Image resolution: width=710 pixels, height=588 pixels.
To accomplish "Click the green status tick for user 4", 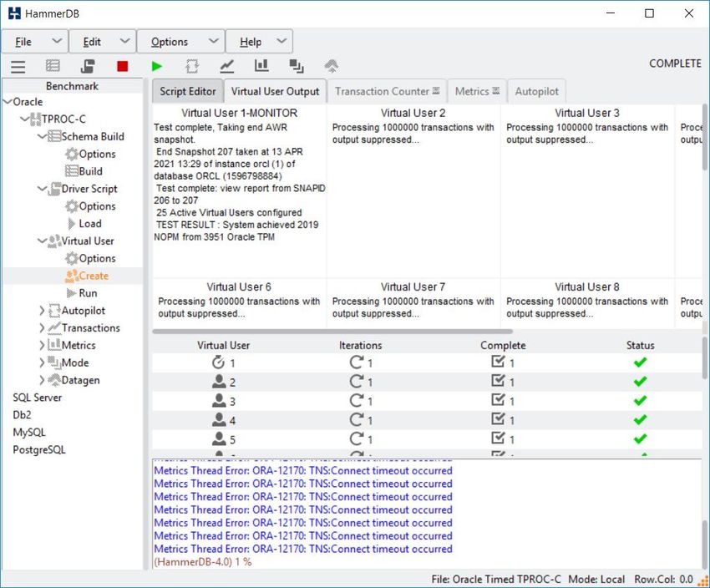I will [641, 419].
